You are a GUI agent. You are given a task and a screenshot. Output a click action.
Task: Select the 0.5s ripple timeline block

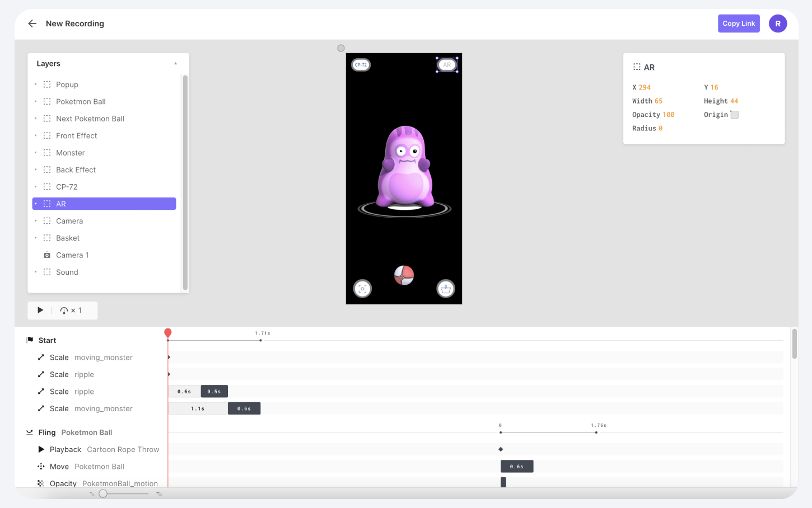pyautogui.click(x=214, y=392)
